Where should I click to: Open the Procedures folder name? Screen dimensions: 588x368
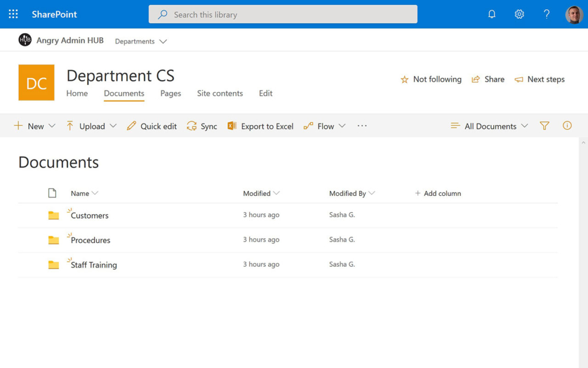[x=90, y=241]
